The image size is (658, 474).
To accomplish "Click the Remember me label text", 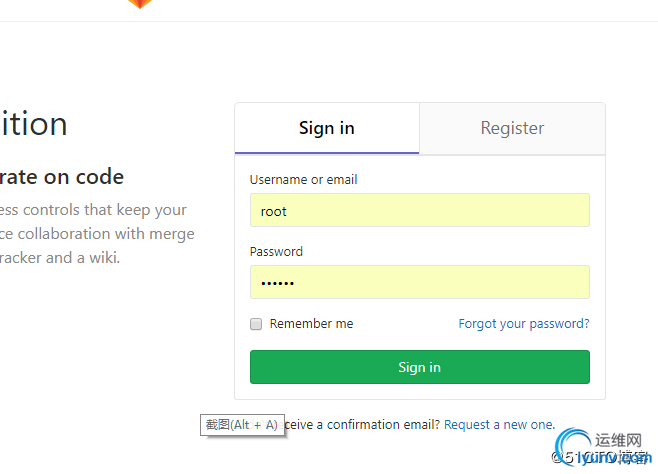I will [x=311, y=324].
